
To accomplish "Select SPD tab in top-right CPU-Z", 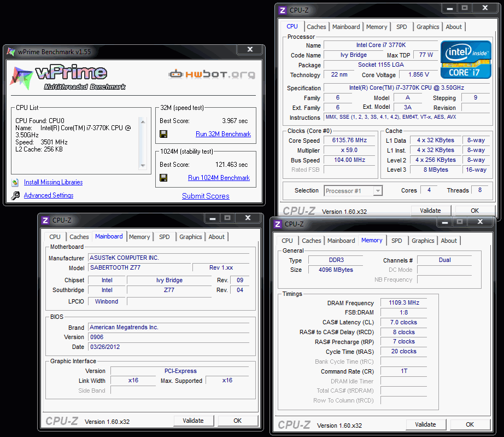I will tap(401, 27).
